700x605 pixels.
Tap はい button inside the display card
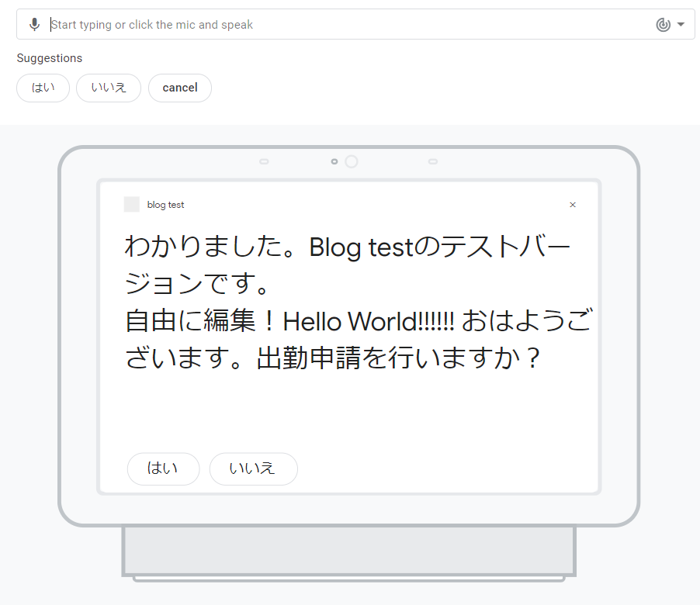click(x=163, y=468)
